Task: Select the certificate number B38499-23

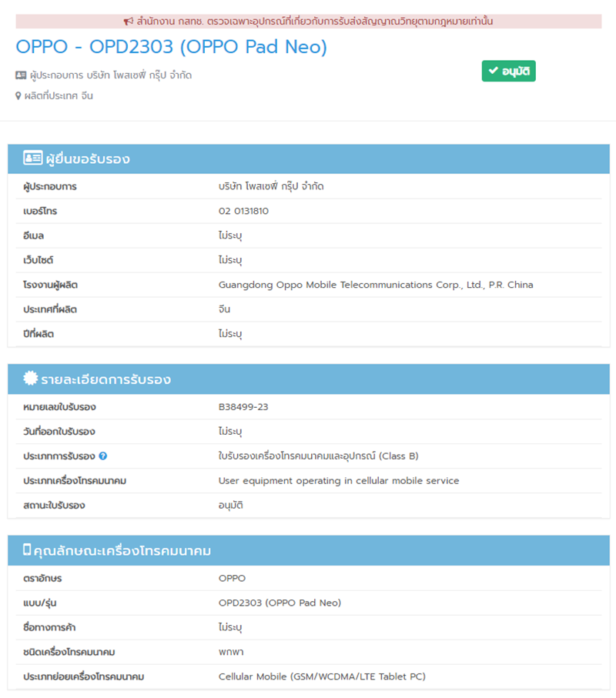Action: click(x=243, y=407)
